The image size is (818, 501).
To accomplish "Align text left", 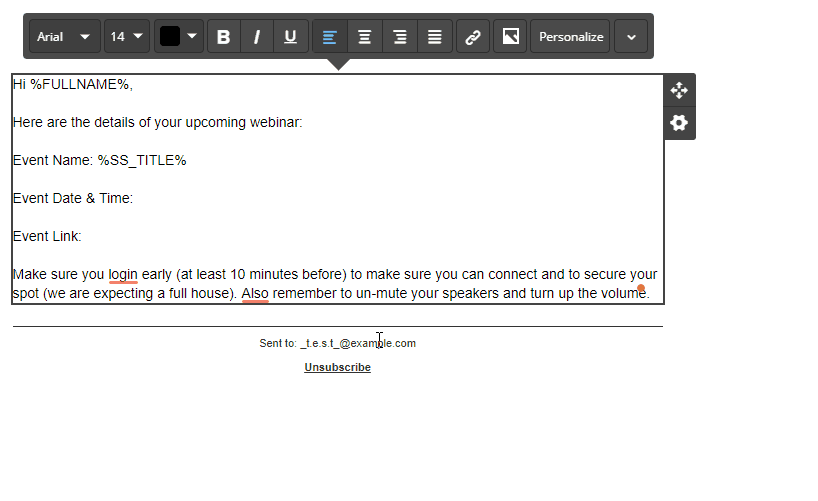I will pyautogui.click(x=330, y=37).
